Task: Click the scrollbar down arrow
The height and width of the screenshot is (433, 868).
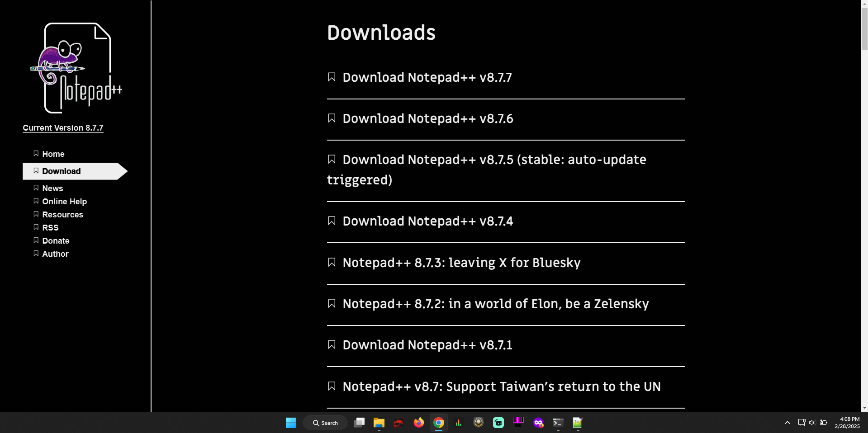Action: tap(864, 408)
